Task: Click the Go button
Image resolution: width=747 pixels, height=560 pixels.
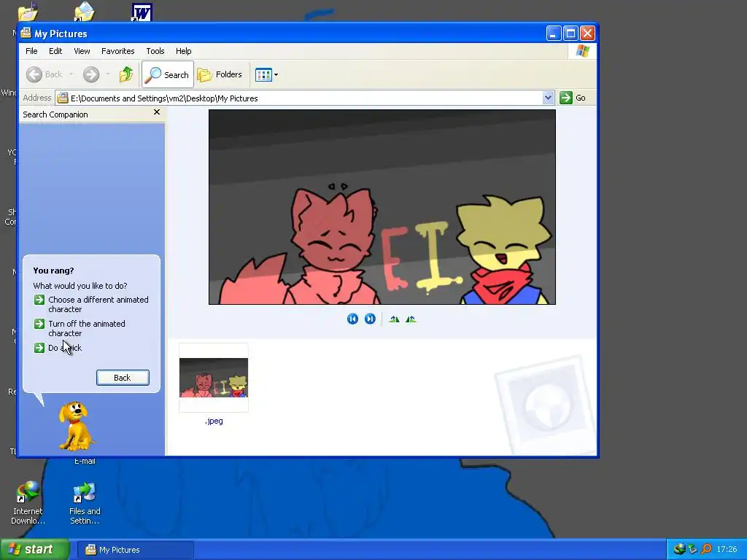Action: click(573, 98)
